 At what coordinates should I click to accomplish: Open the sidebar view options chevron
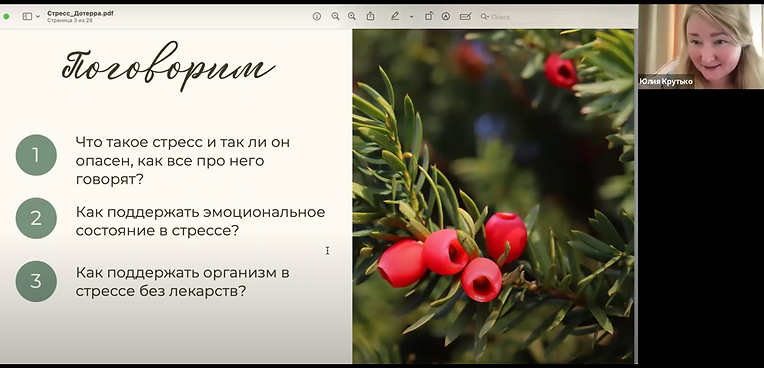click(x=38, y=17)
